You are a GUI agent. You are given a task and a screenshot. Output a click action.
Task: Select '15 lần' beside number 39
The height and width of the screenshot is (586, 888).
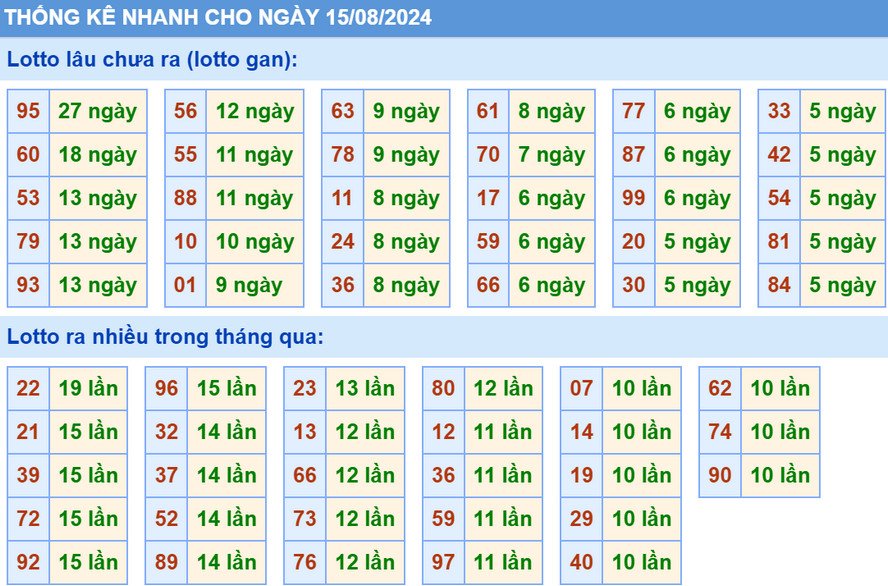pyautogui.click(x=88, y=476)
